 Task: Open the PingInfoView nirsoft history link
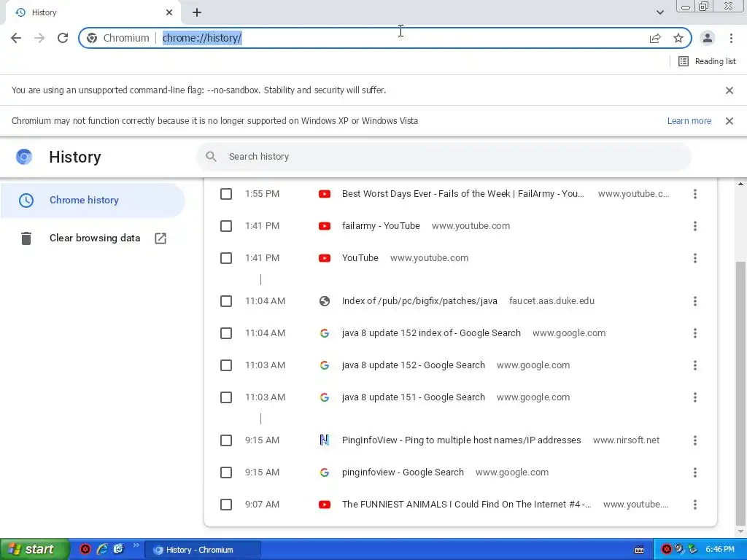[x=462, y=440]
